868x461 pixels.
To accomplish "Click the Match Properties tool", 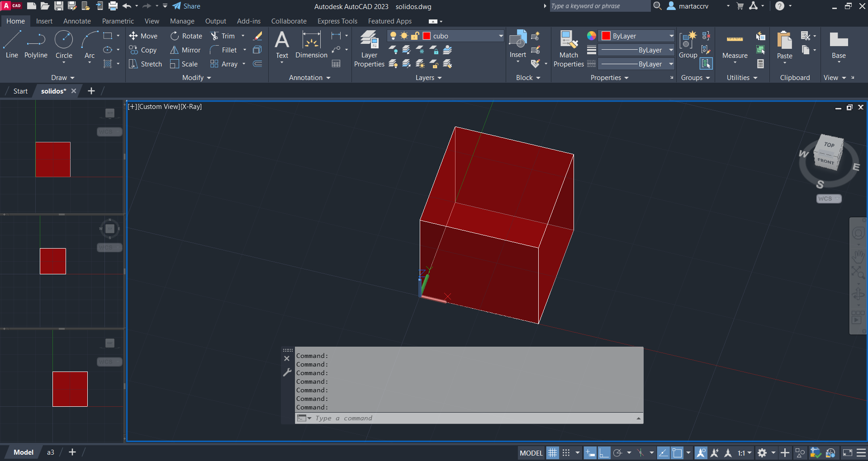I will (569, 49).
